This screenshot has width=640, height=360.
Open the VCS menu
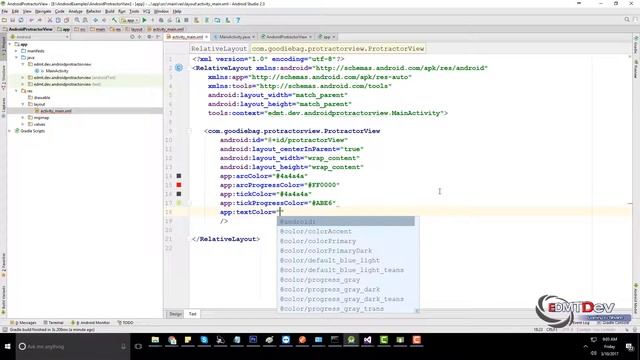[x=147, y=11]
